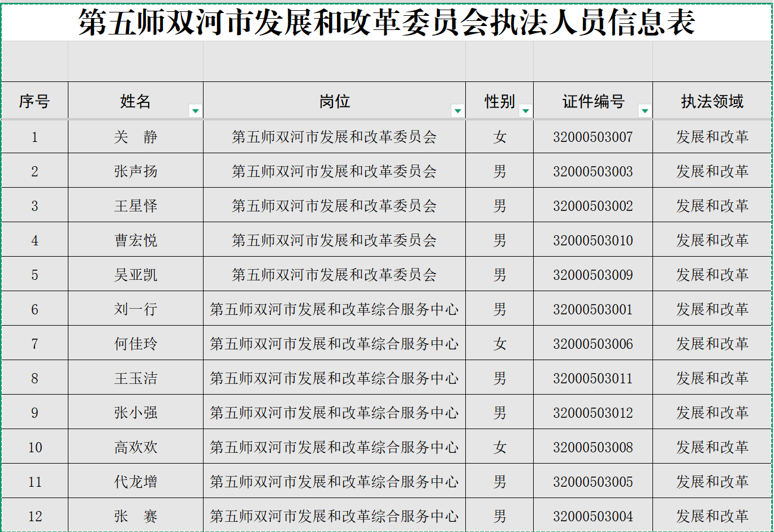
Task: Click sequence number 5 cell
Action: point(34,275)
